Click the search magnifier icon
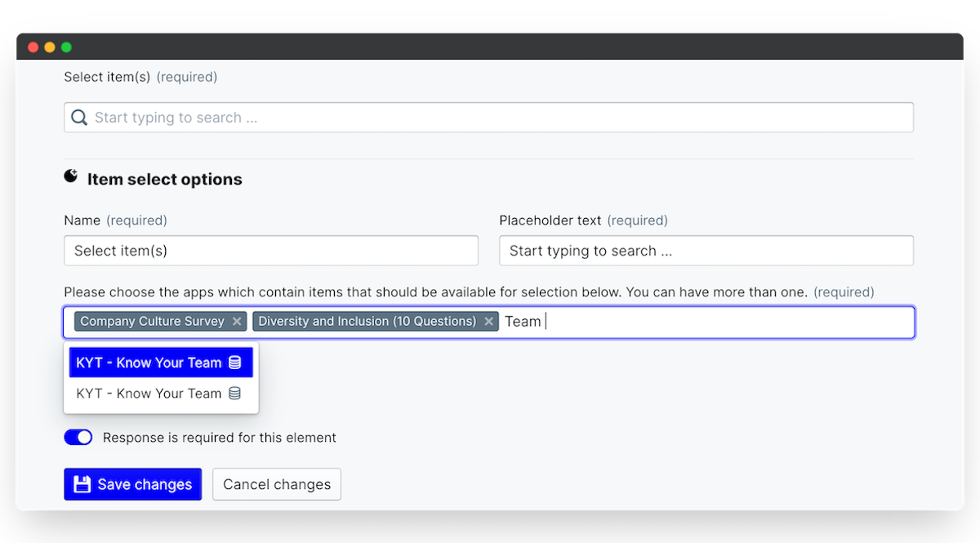Image resolution: width=980 pixels, height=543 pixels. (79, 118)
